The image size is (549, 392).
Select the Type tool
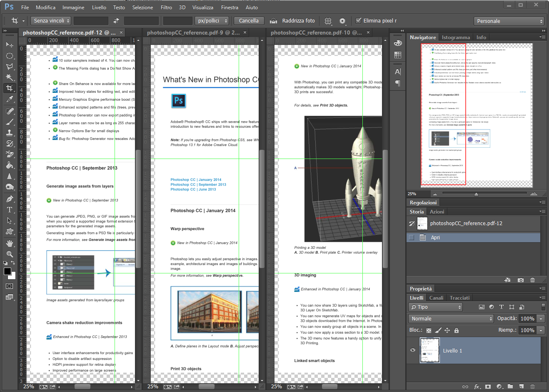coord(10,210)
